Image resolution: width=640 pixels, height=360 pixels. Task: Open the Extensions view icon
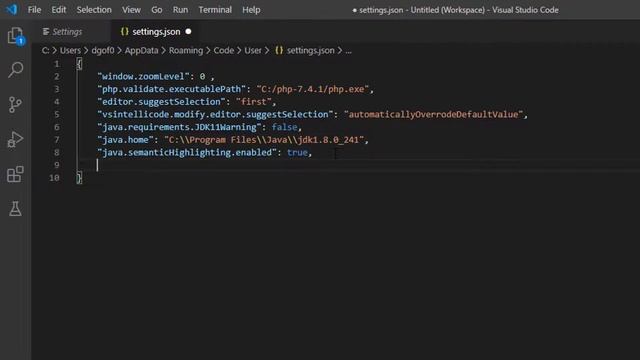(16, 174)
